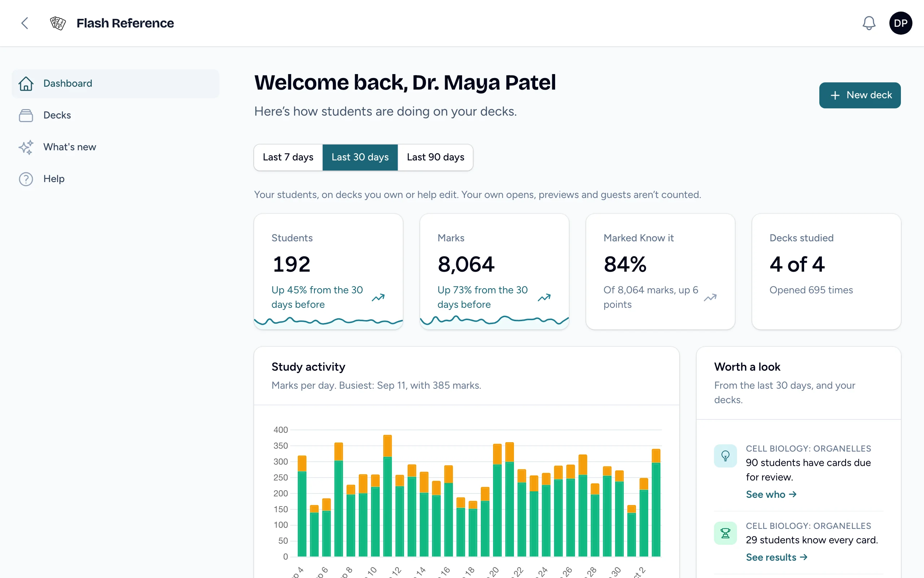Click the Worth a look heading
This screenshot has height=578, width=924.
pyautogui.click(x=747, y=367)
